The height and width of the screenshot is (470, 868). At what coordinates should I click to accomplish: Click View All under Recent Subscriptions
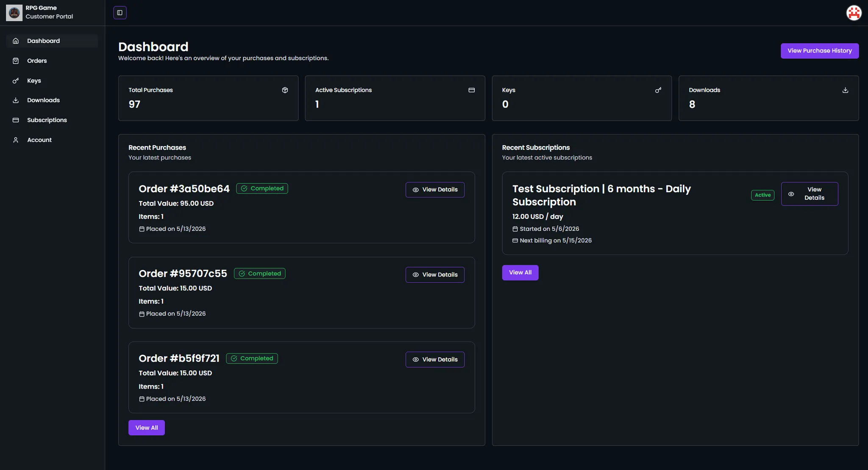[520, 273]
